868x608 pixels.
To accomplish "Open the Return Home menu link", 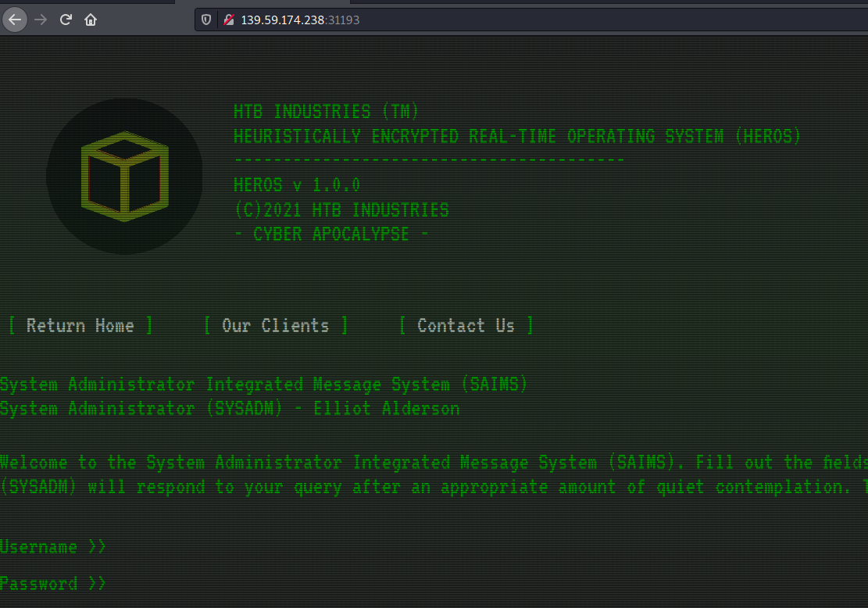I will pos(80,326).
